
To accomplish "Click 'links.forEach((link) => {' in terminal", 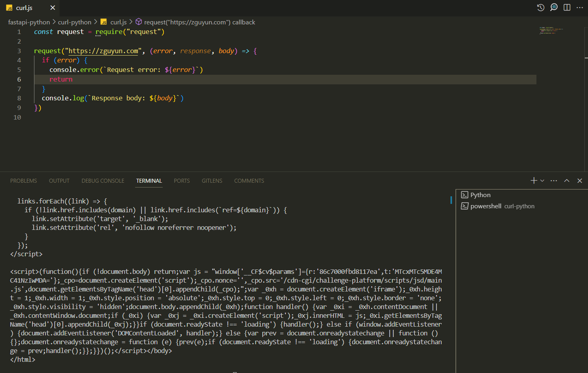I will [62, 201].
